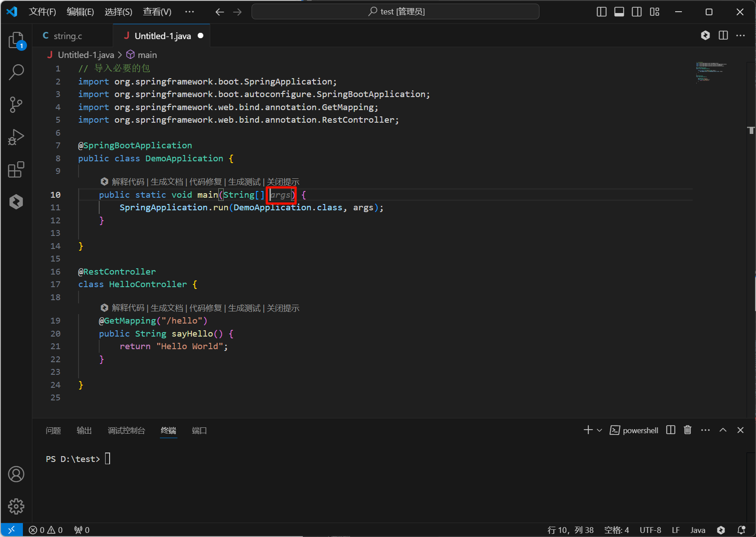Open Run and Debug view

click(x=16, y=137)
